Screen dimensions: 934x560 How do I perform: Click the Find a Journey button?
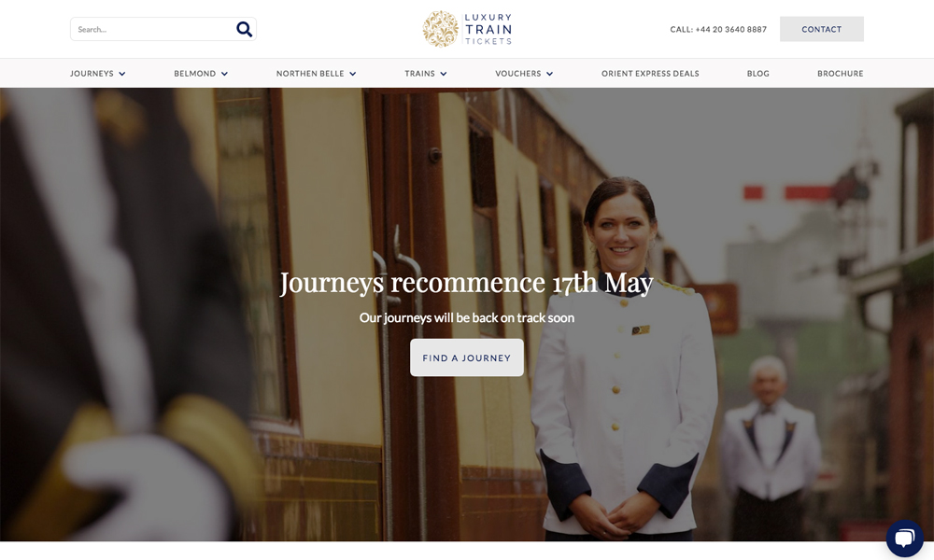pyautogui.click(x=466, y=357)
